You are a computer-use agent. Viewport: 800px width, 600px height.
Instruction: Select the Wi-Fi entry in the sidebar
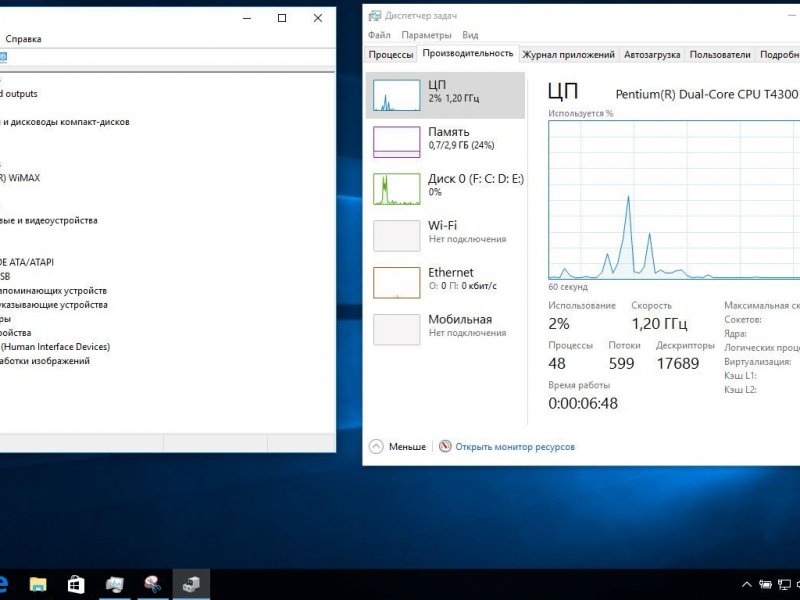445,236
